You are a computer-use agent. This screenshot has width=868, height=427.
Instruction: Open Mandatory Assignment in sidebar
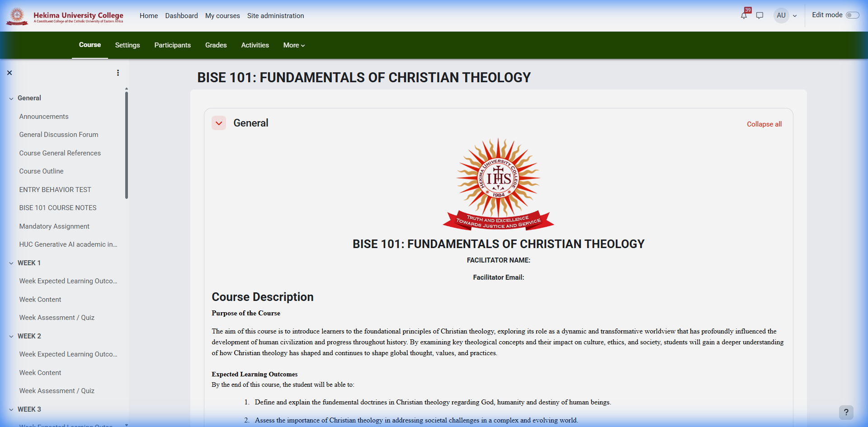(x=54, y=226)
